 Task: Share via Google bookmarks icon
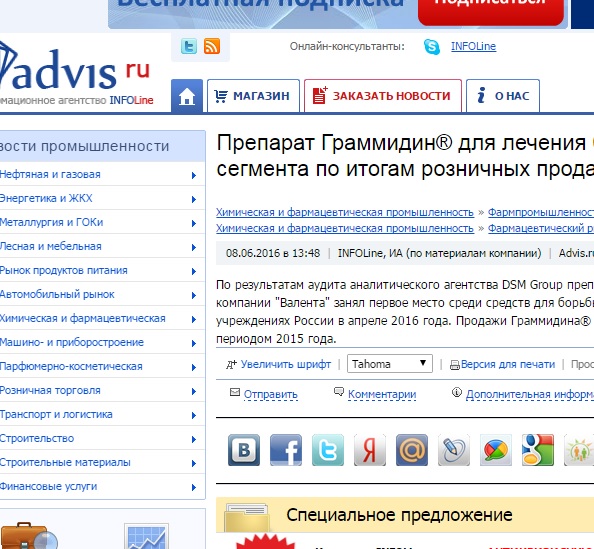point(538,450)
